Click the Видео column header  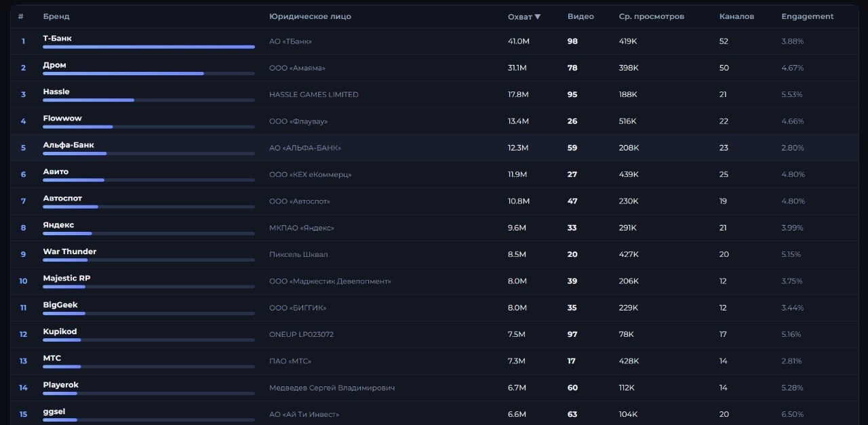click(x=580, y=16)
